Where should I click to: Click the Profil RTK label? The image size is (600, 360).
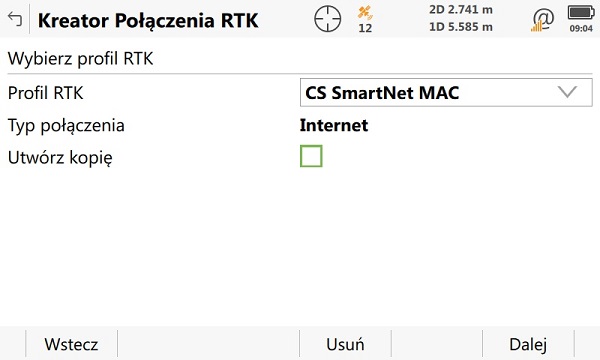pyautogui.click(x=46, y=93)
